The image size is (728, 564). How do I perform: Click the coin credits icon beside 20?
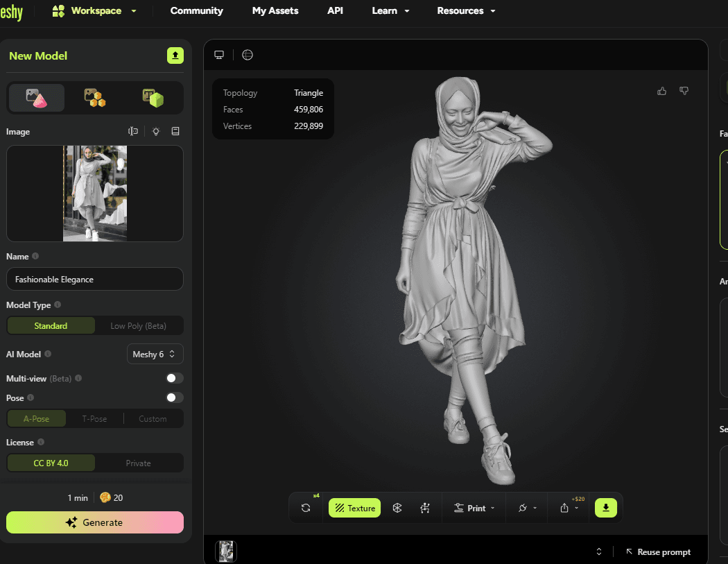click(x=105, y=497)
